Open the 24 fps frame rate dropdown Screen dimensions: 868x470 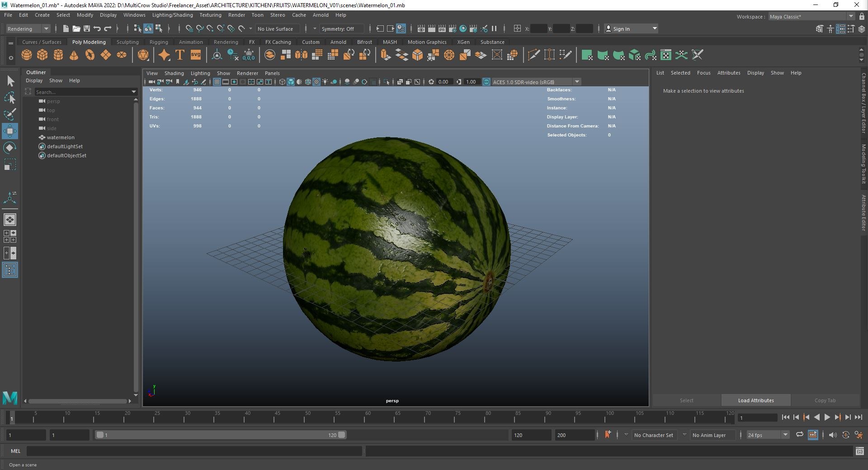click(x=768, y=435)
